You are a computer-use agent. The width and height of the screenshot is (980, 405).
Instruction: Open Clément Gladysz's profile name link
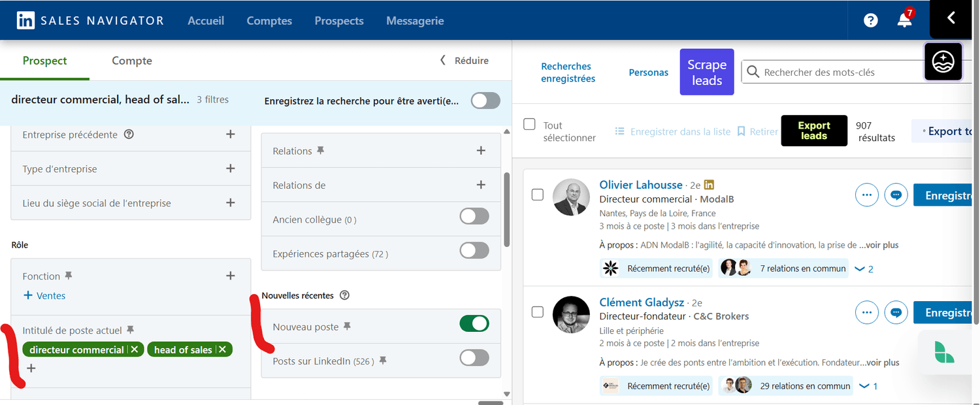pos(642,302)
